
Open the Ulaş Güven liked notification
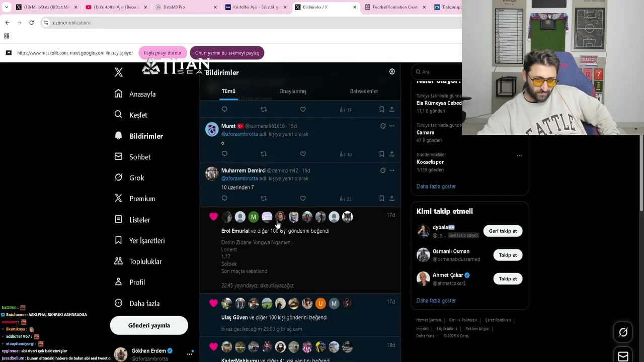pyautogui.click(x=300, y=315)
